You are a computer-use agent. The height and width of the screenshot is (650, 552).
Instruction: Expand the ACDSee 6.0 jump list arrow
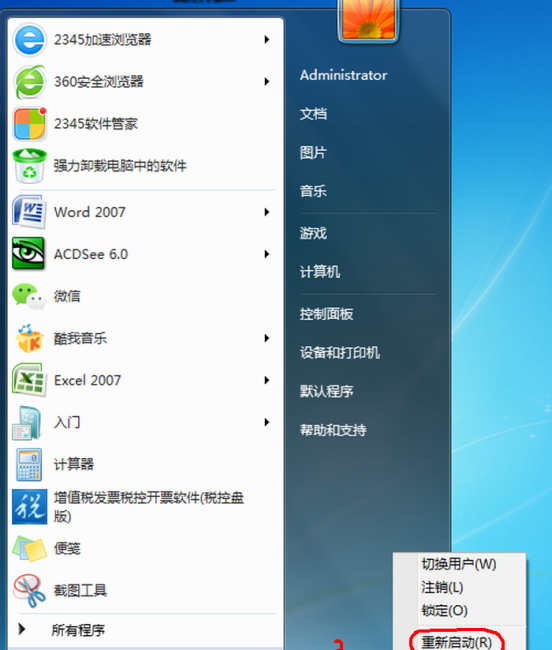tap(267, 254)
